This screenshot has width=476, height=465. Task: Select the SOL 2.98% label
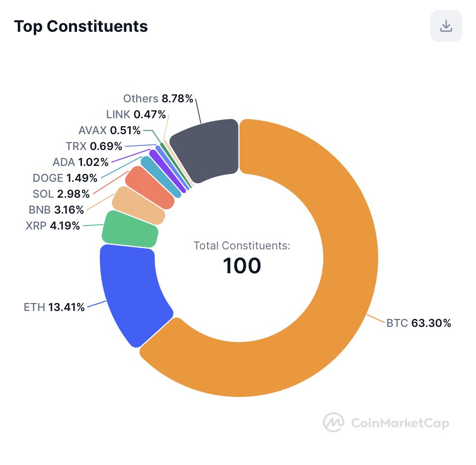(x=61, y=194)
